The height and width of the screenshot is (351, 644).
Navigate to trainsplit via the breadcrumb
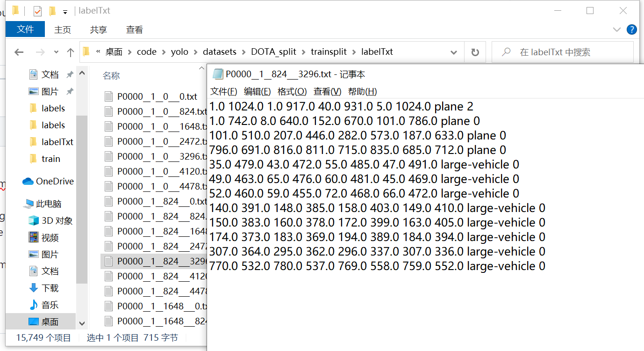click(329, 52)
